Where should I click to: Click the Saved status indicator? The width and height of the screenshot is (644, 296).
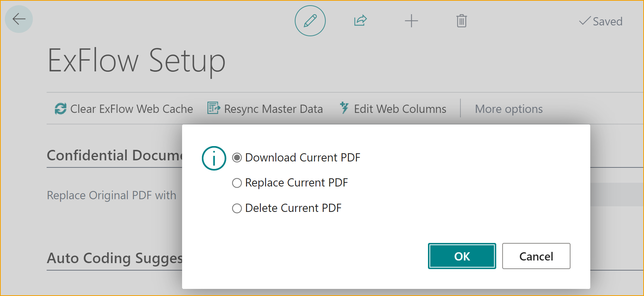(x=601, y=21)
